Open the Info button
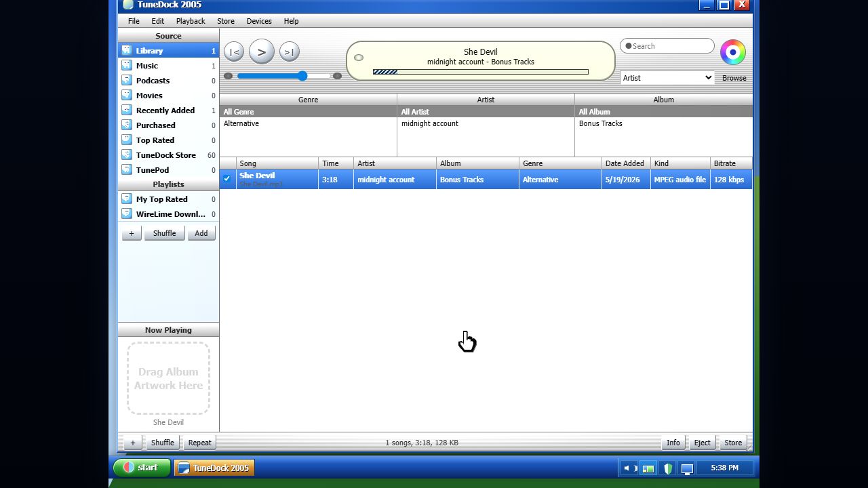Viewport: 868px width, 488px height. pyautogui.click(x=673, y=443)
